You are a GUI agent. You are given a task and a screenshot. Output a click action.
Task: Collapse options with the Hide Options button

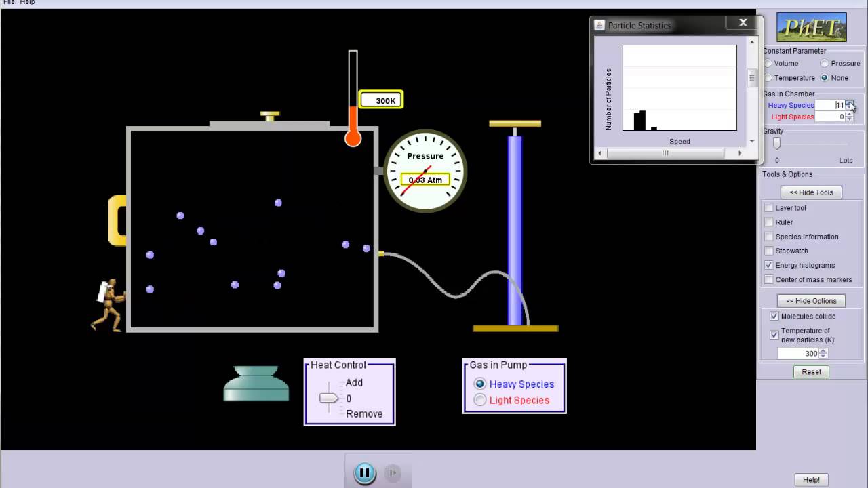811,301
